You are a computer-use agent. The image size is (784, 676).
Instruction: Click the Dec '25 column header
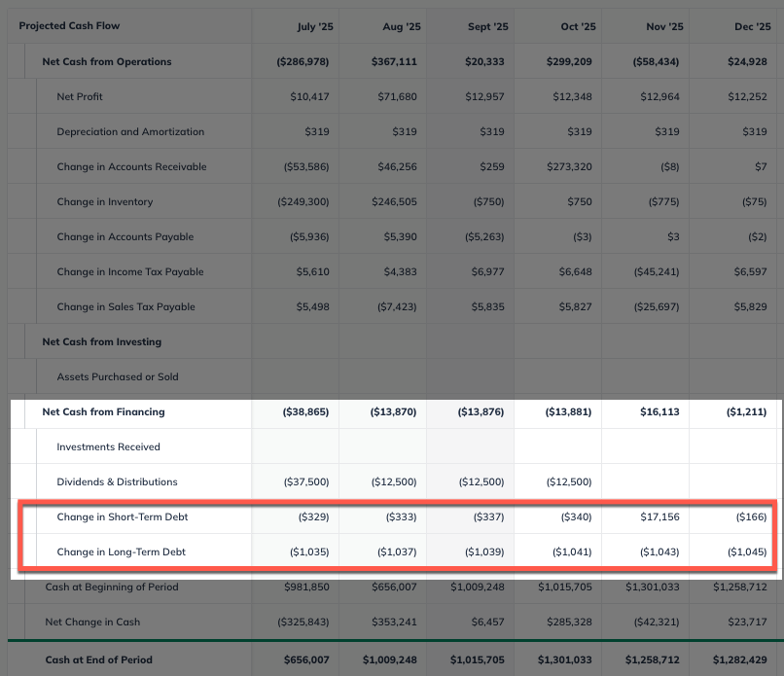(x=753, y=26)
